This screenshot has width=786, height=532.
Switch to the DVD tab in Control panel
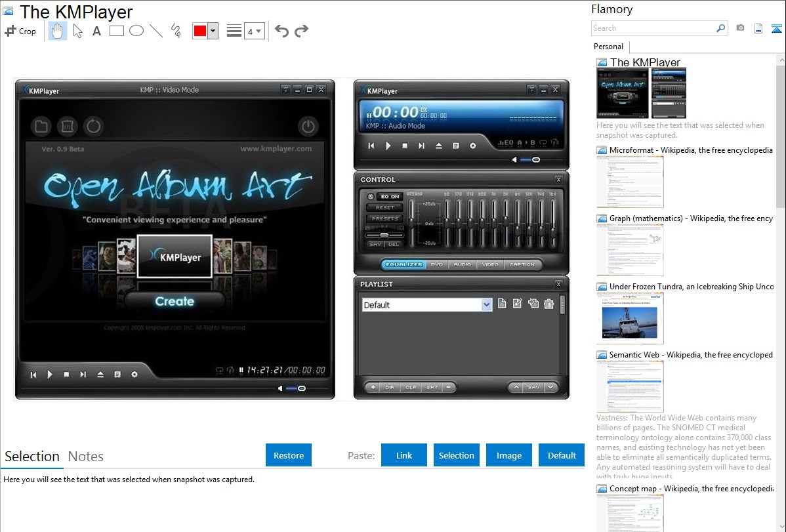436,265
